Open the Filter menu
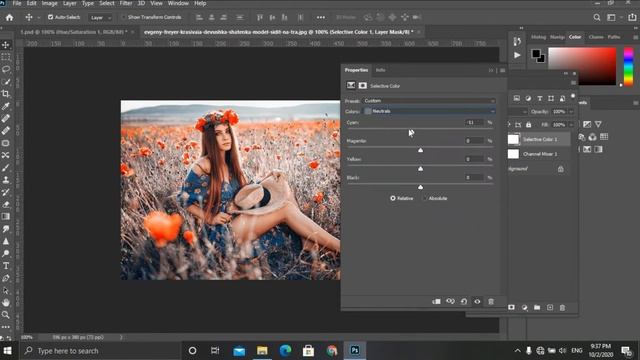The image size is (640, 360). 126,3
